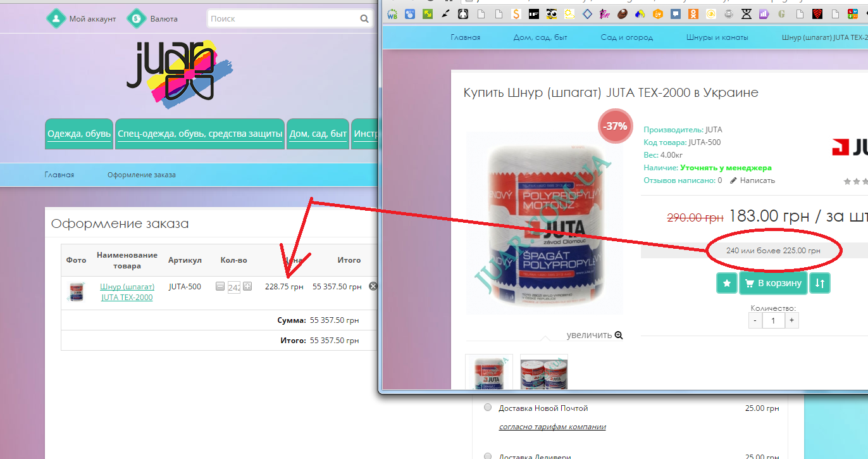Click the Мой аккаунт text link
868x459 pixels.
(x=92, y=19)
